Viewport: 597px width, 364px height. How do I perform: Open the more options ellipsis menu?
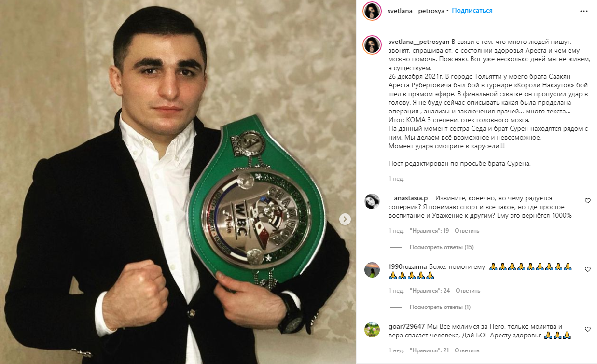coord(583,11)
